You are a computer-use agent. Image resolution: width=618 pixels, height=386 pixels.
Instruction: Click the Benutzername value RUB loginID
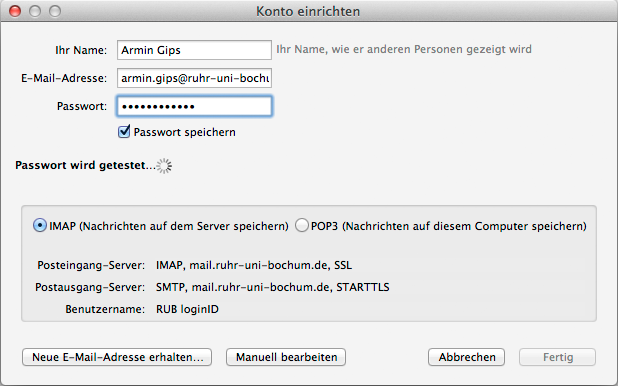point(187,309)
